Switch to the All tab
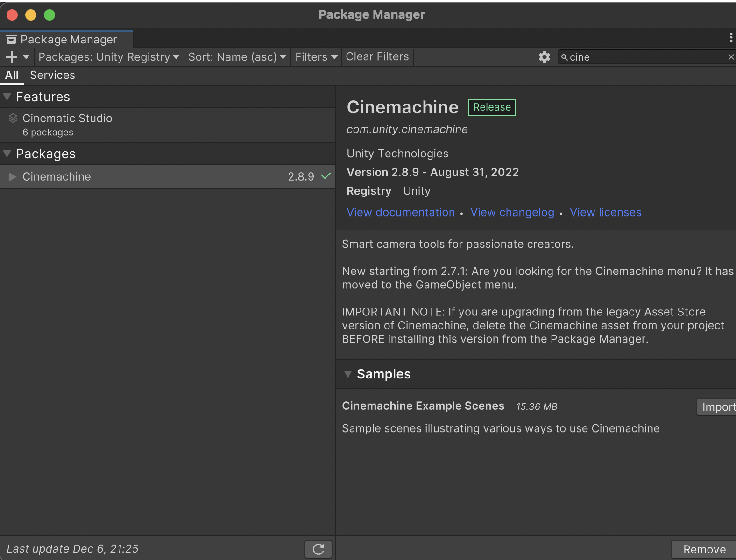 coord(12,75)
